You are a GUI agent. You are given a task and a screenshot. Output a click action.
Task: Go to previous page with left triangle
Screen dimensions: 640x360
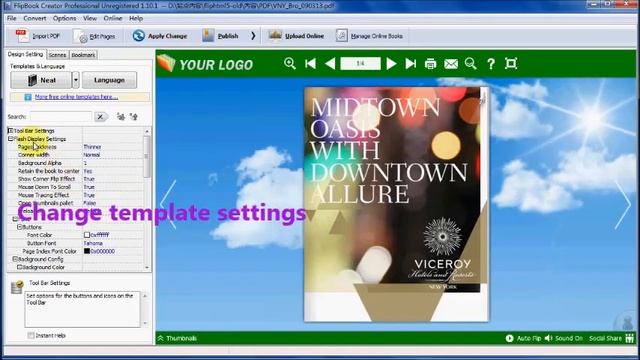point(330,63)
